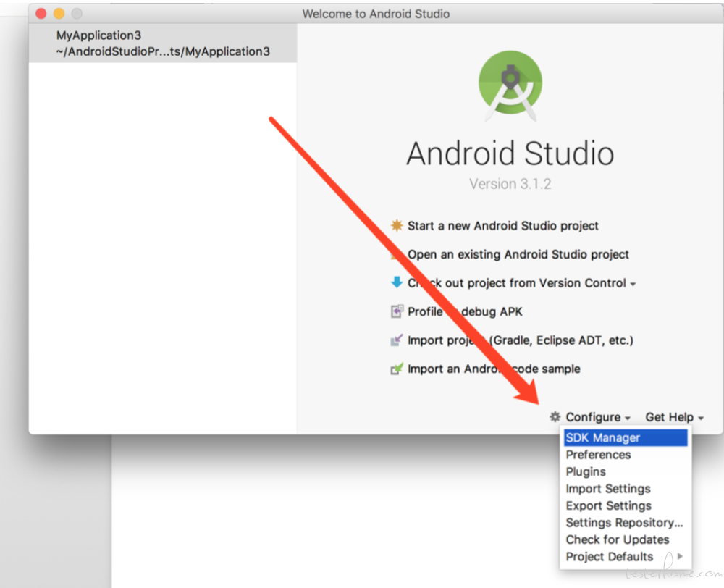Viewport: 724px width, 588px height.
Task: Minimize the Welcome window with yellow button
Action: pos(59,13)
